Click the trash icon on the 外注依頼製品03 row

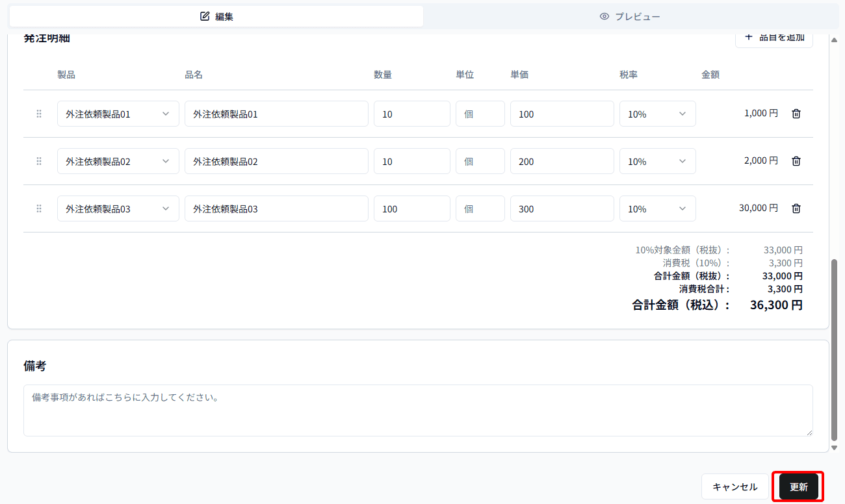point(796,208)
